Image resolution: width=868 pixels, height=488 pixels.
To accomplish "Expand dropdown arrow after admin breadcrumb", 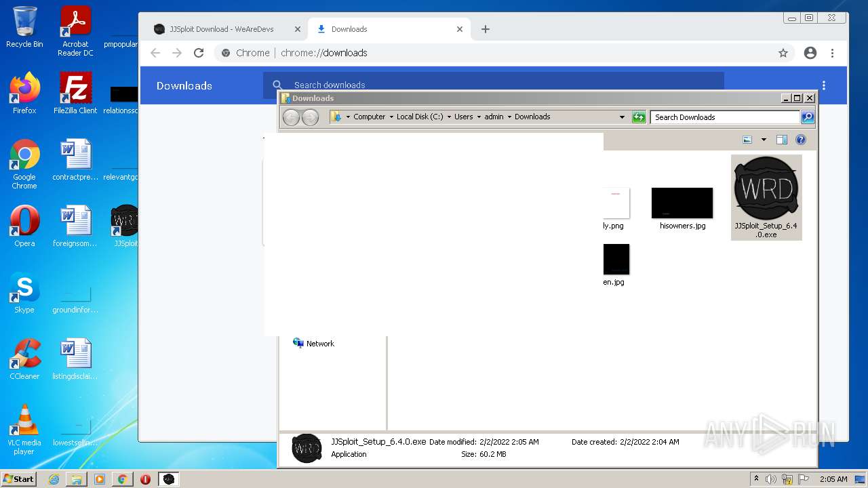I will [509, 117].
